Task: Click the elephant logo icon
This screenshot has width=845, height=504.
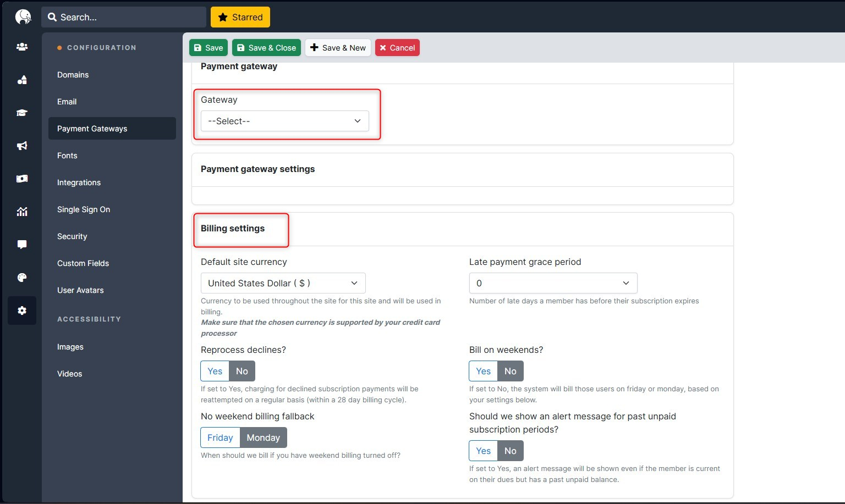Action: tap(23, 17)
